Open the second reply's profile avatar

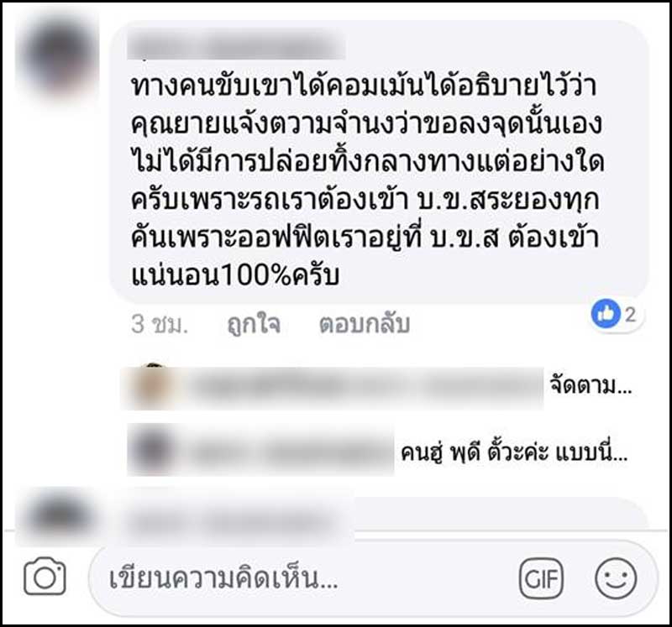pos(152,450)
